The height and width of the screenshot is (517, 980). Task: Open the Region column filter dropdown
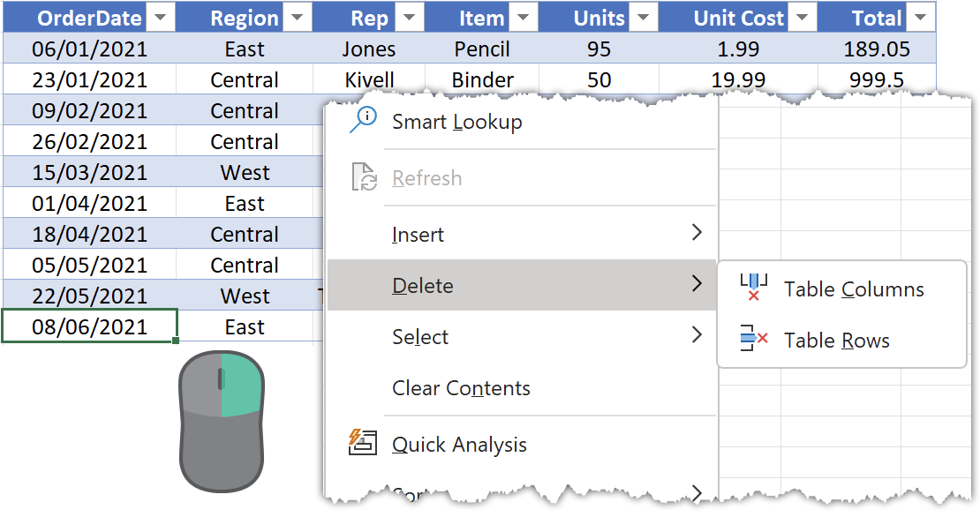(297, 19)
